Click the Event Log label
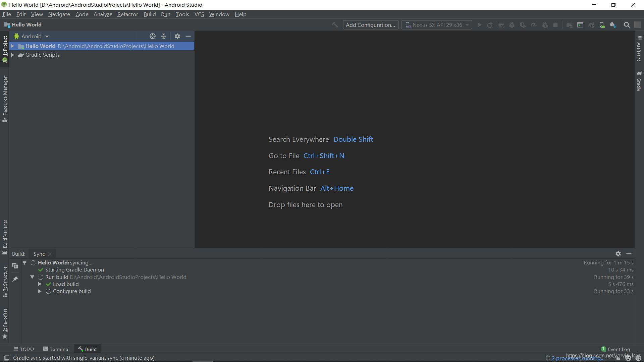 point(619,349)
